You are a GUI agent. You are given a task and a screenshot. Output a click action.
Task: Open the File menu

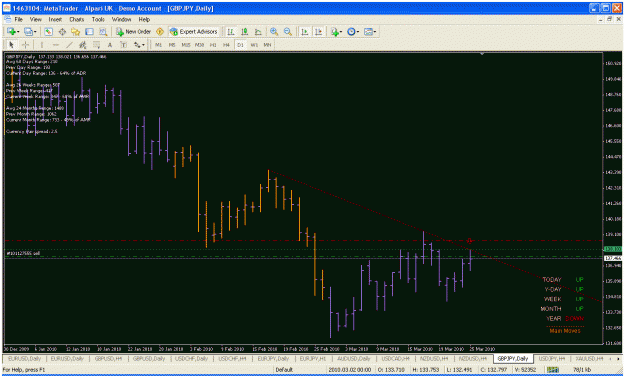click(x=19, y=19)
